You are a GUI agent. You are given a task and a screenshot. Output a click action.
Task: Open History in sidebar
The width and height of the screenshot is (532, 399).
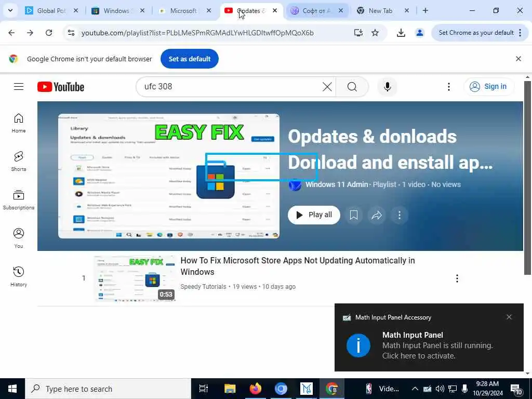click(x=19, y=276)
